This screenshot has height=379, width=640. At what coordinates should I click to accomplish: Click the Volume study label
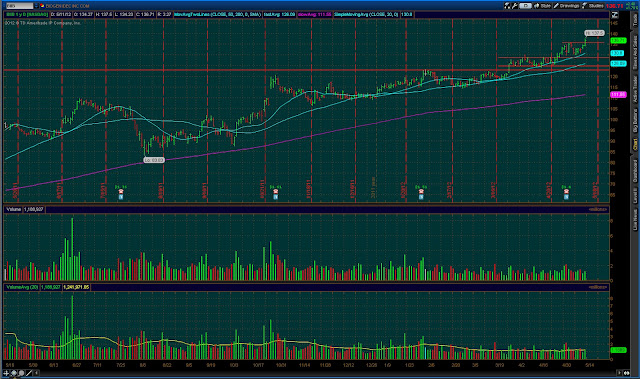click(x=13, y=209)
